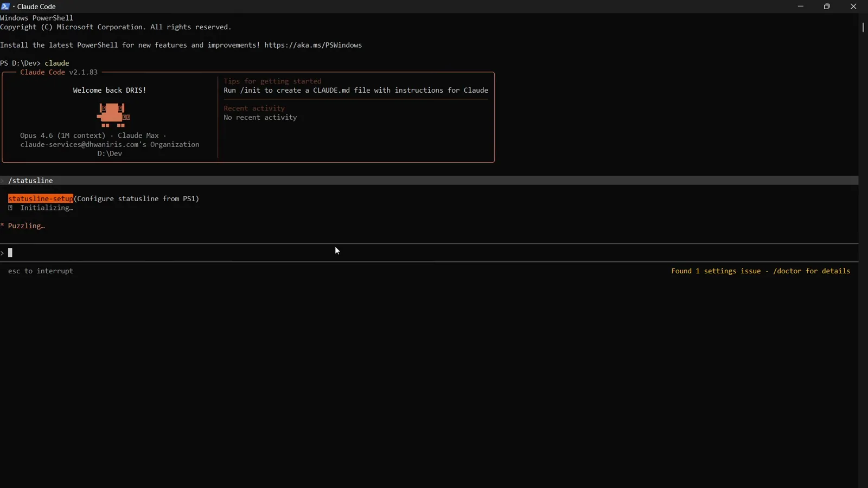Click the "Claude Code" window title text

(x=36, y=7)
